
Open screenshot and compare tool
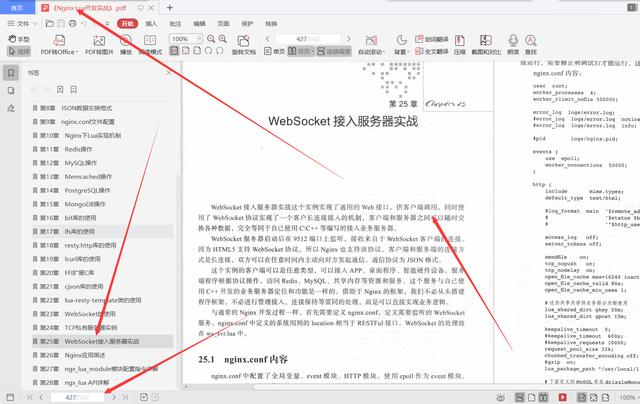[486, 44]
